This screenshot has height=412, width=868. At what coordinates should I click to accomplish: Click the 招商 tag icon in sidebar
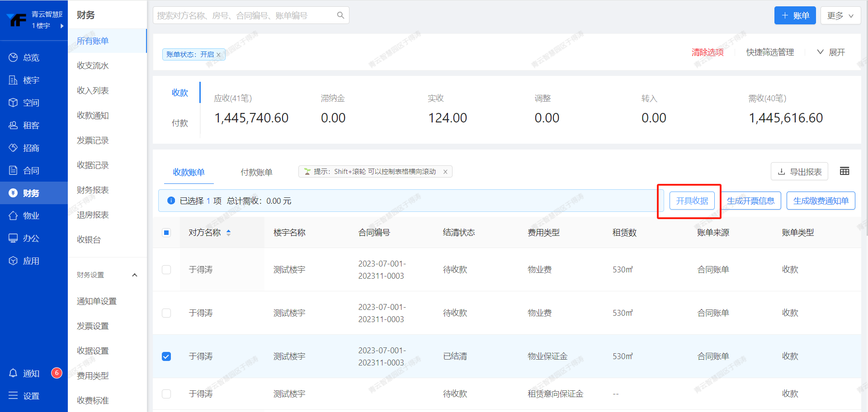tap(13, 148)
